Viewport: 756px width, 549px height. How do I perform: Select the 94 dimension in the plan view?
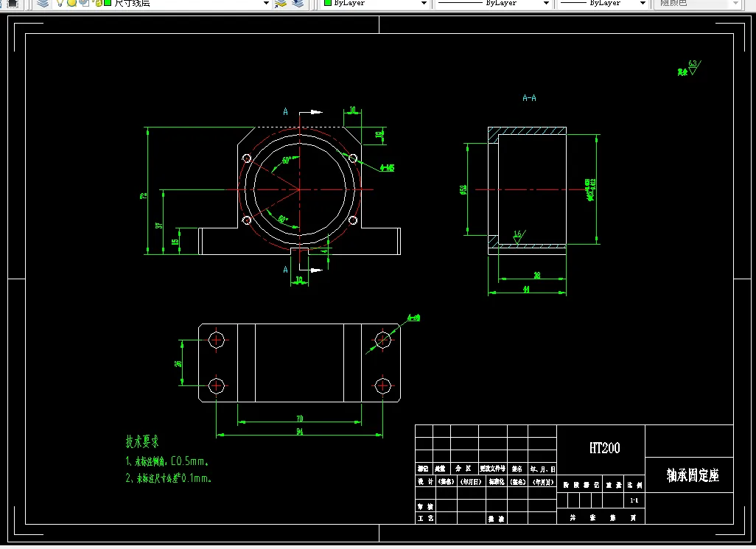299,431
